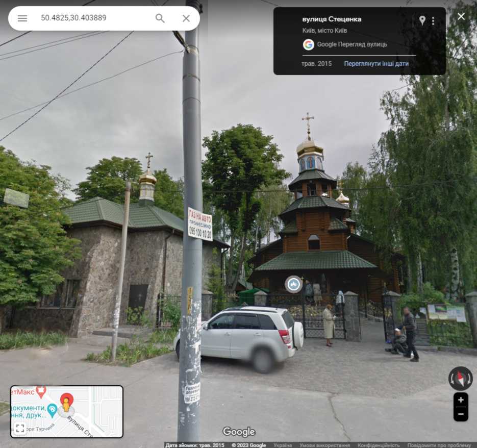Screen dimensions: 477x448
Task: Click the compass to reset north
Action: click(x=460, y=379)
